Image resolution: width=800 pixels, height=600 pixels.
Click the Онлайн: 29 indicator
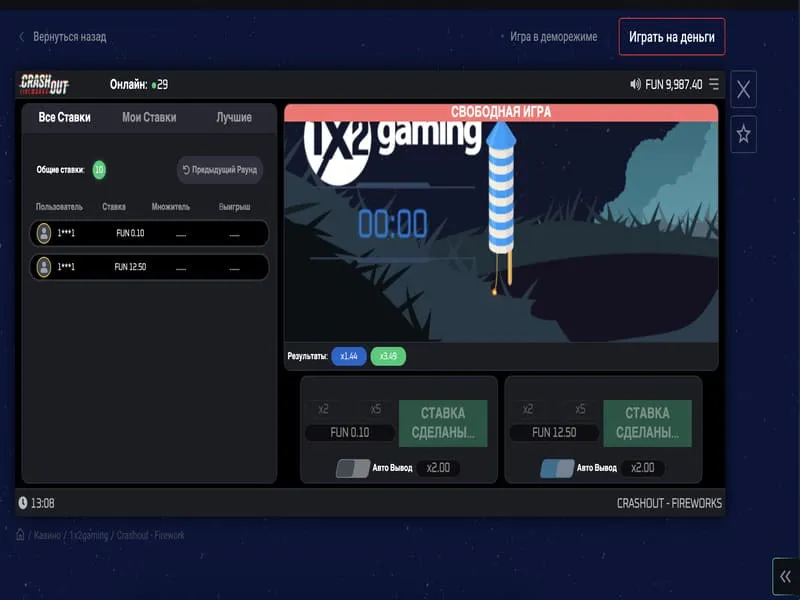pos(139,84)
